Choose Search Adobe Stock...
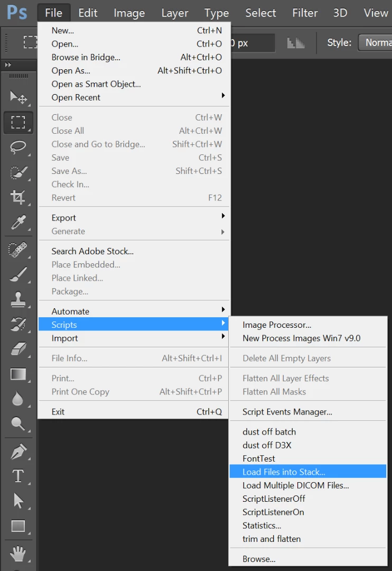 134,251
